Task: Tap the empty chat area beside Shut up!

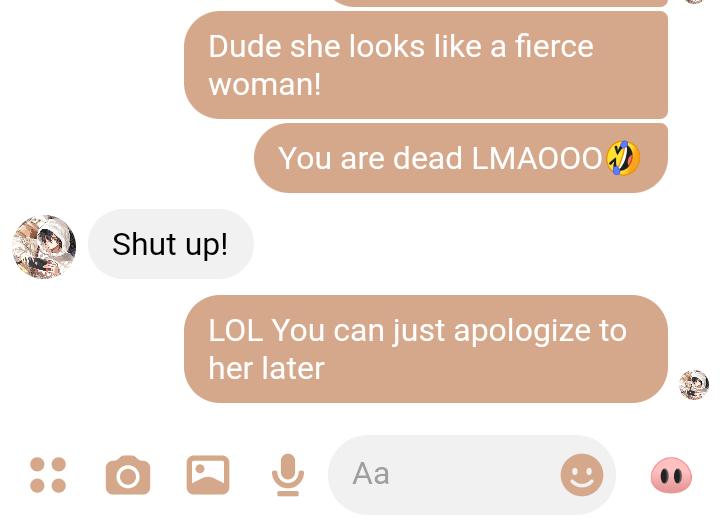Action: [x=459, y=244]
